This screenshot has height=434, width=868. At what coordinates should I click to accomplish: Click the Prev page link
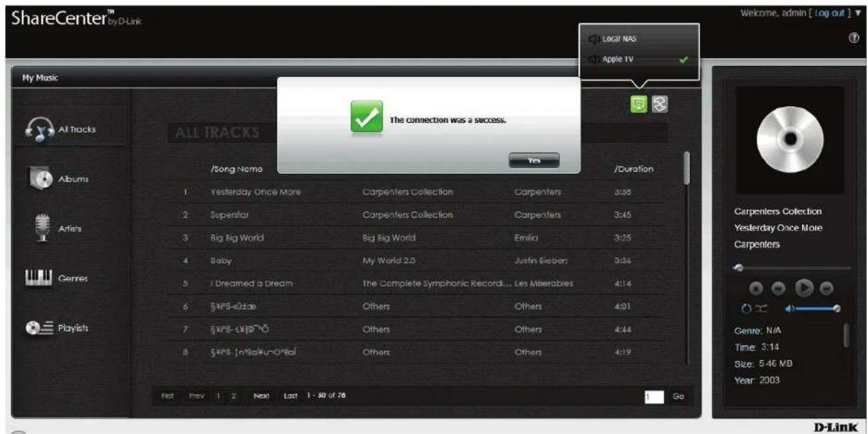tap(196, 397)
